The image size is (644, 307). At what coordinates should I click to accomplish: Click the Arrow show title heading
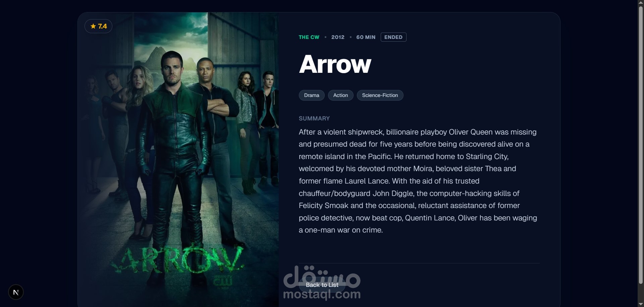coord(335,64)
